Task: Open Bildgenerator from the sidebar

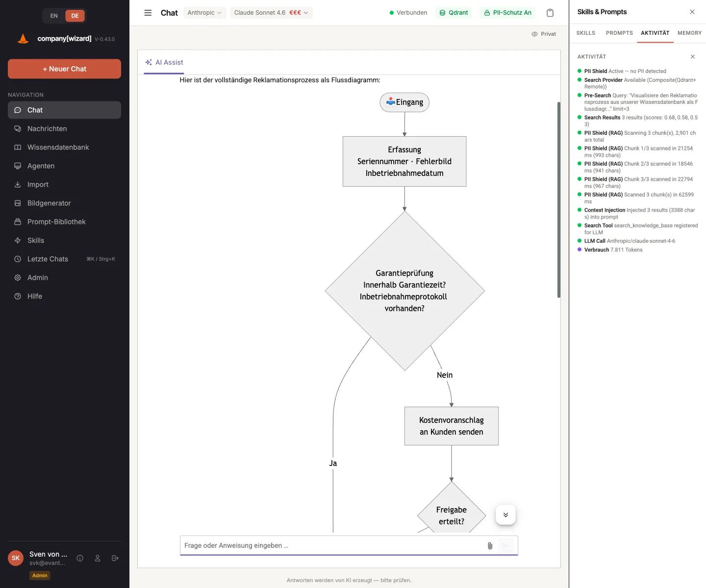Action: click(64, 203)
